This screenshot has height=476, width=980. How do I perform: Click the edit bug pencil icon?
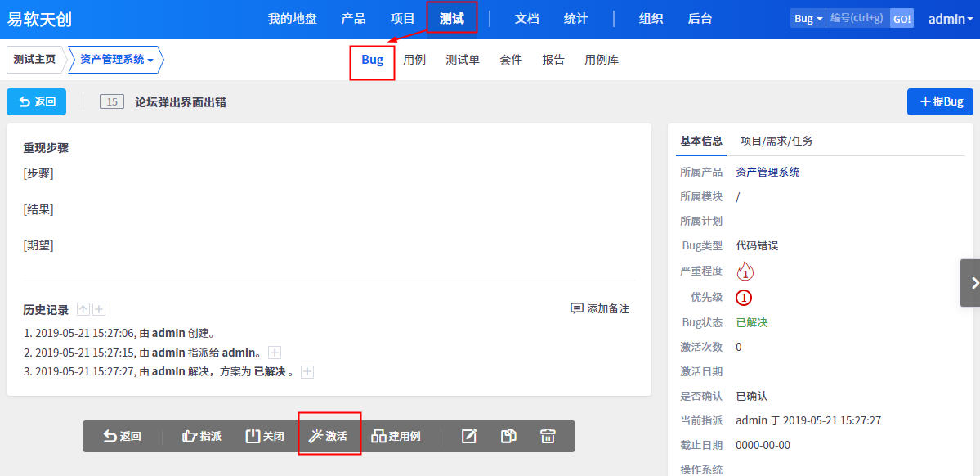469,436
